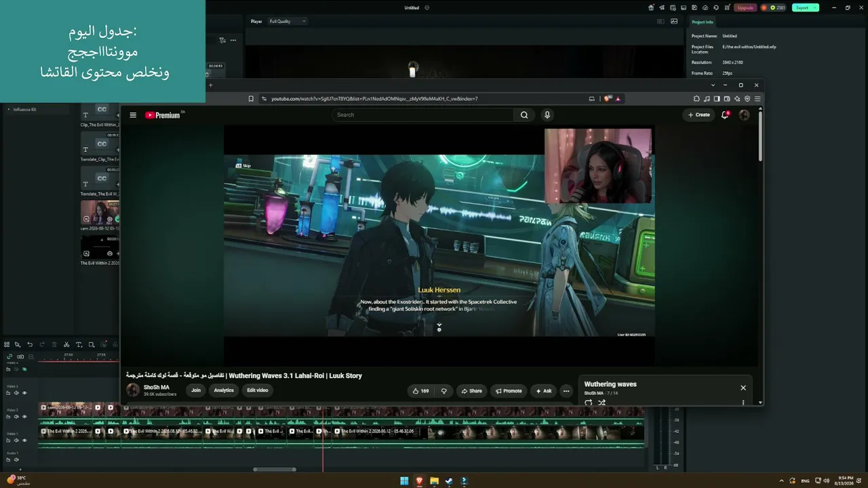Open the browser hamburger menu
This screenshot has width=868, height=488.
tap(757, 99)
